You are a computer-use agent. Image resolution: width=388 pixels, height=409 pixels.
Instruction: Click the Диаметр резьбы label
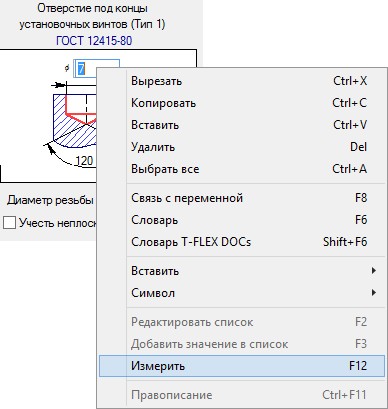point(50,200)
